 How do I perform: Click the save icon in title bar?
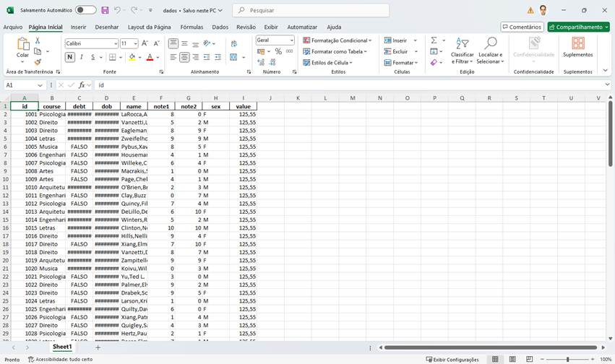pyautogui.click(x=105, y=10)
